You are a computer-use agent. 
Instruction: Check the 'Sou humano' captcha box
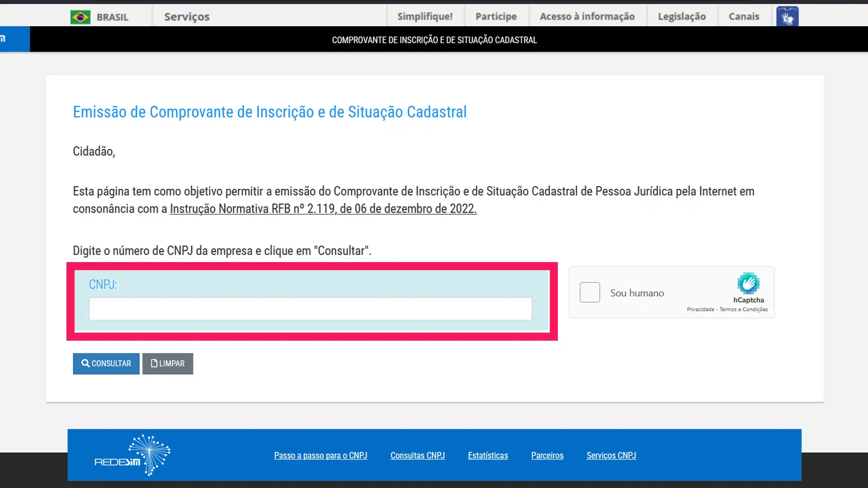tap(590, 292)
